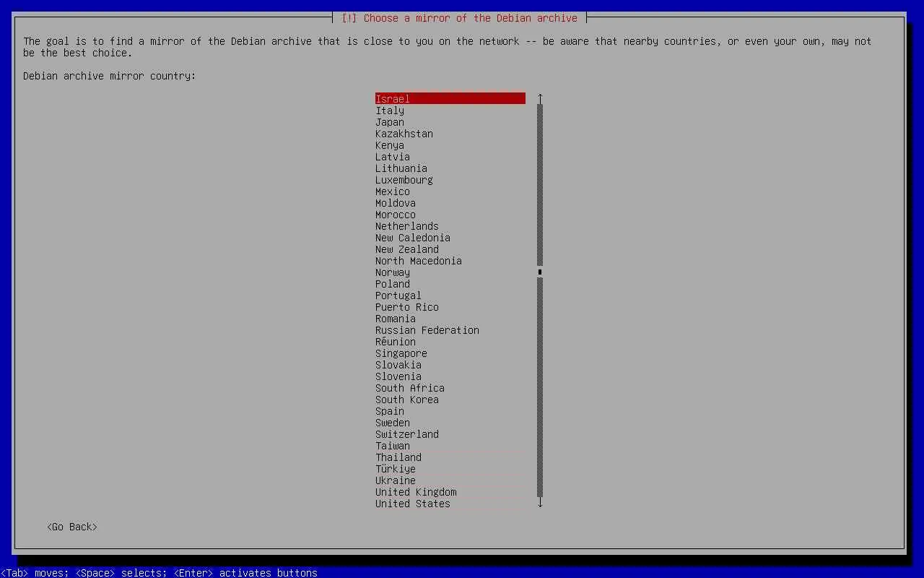This screenshot has width=924, height=578.
Task: Select Israel in the mirror country list
Action: coord(450,98)
